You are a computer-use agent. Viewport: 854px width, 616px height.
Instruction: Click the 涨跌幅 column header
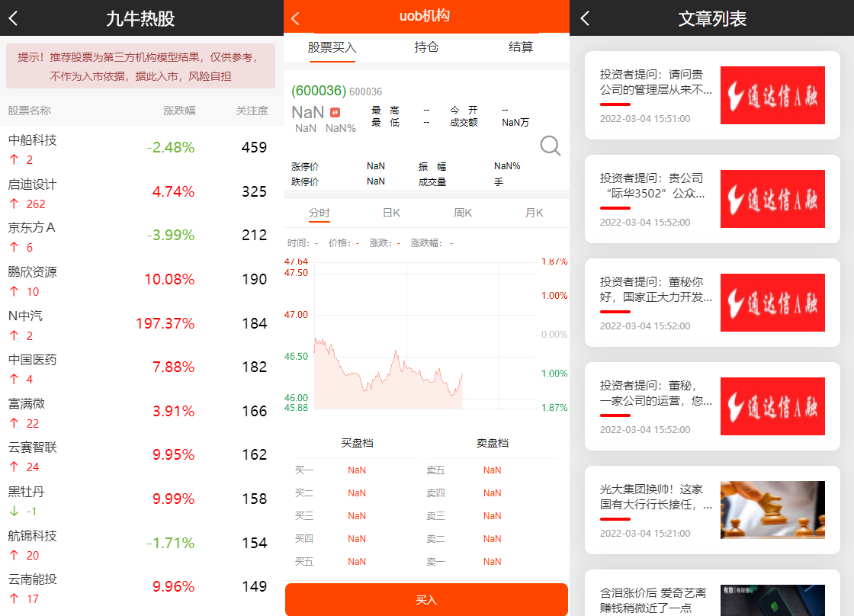click(x=179, y=111)
